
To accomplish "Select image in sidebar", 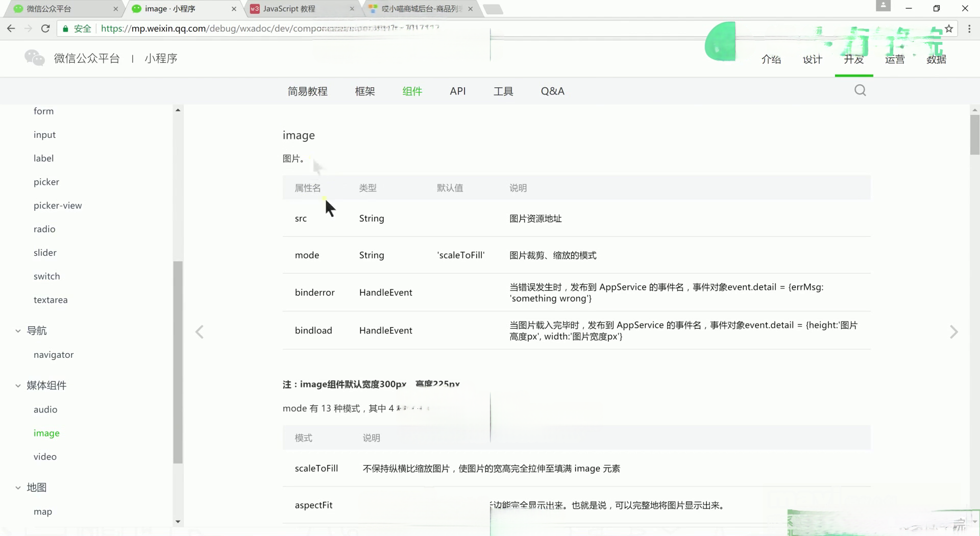I will (46, 433).
